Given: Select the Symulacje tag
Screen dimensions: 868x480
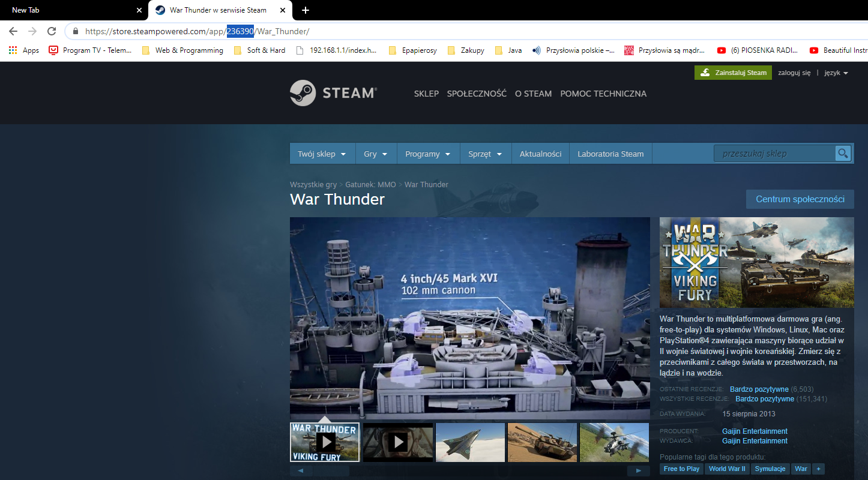Looking at the screenshot, I should tap(770, 469).
